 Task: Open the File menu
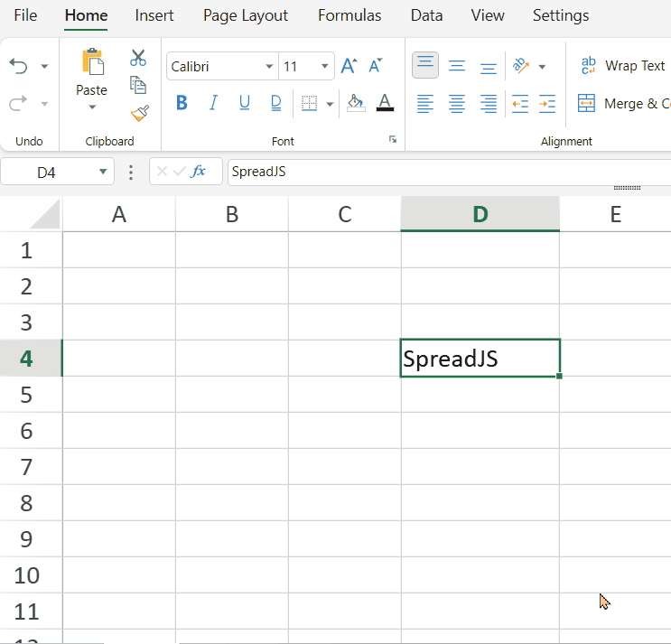[x=25, y=15]
